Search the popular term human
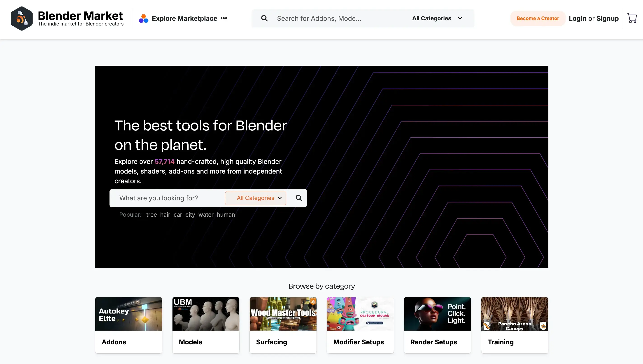 pos(226,215)
